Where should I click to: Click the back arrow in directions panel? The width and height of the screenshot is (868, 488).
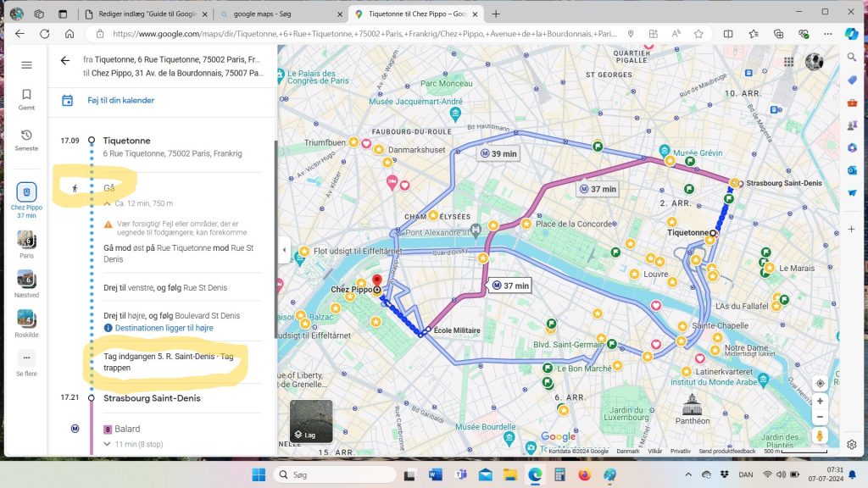tap(65, 61)
